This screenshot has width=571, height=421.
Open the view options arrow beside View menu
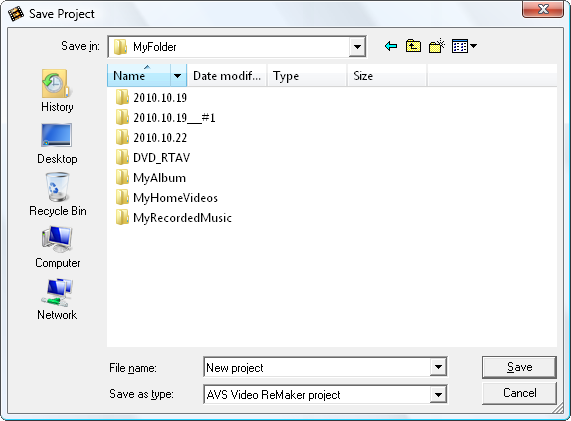tap(473, 46)
